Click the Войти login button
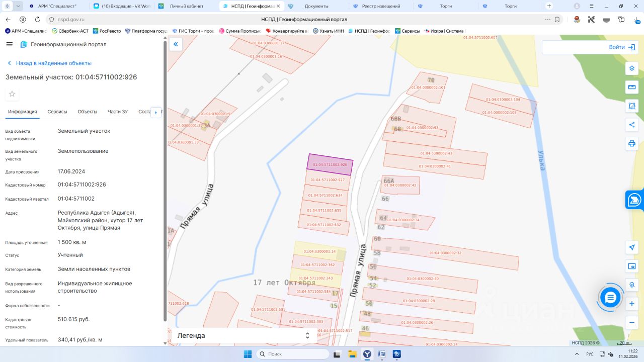Image resolution: width=644 pixels, height=362 pixels. (x=622, y=47)
